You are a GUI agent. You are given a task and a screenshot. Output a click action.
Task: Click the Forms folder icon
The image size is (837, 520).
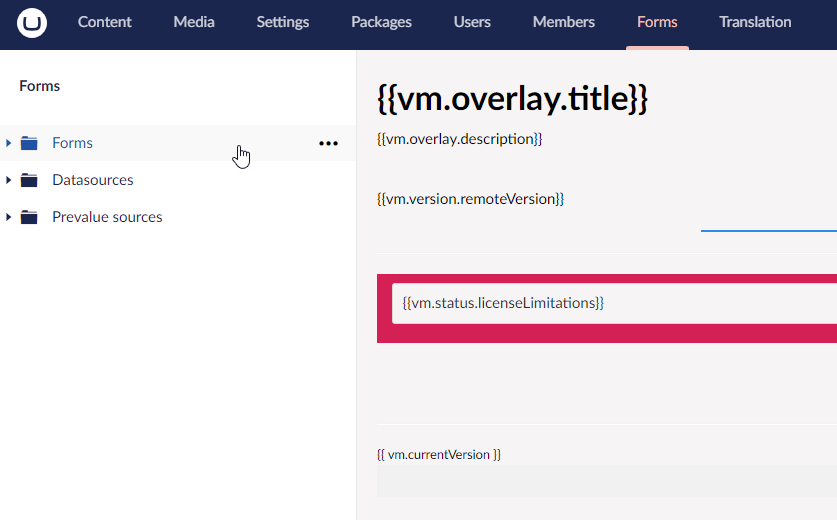click(x=29, y=143)
